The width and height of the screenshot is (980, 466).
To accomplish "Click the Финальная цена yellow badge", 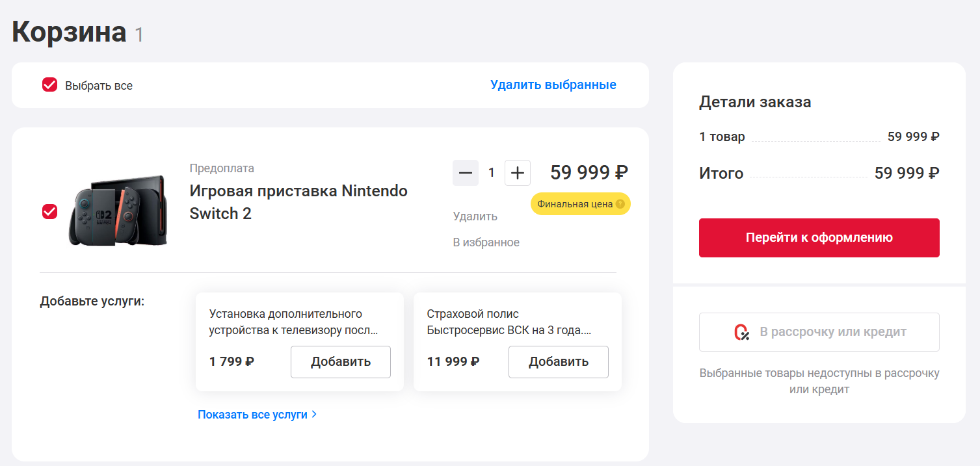I will [581, 204].
